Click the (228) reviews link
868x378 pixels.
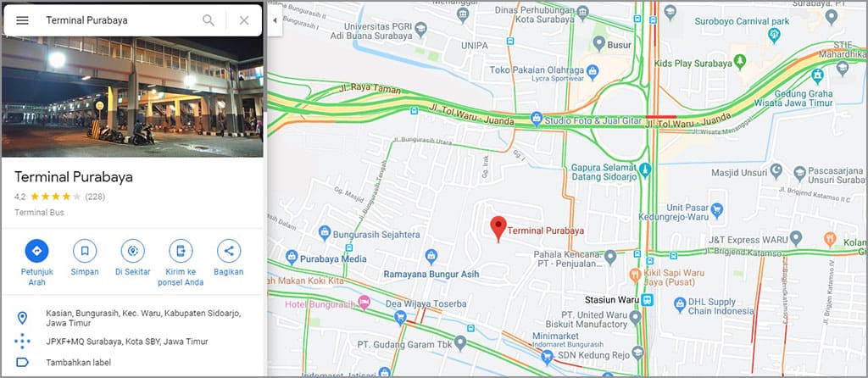click(x=95, y=197)
